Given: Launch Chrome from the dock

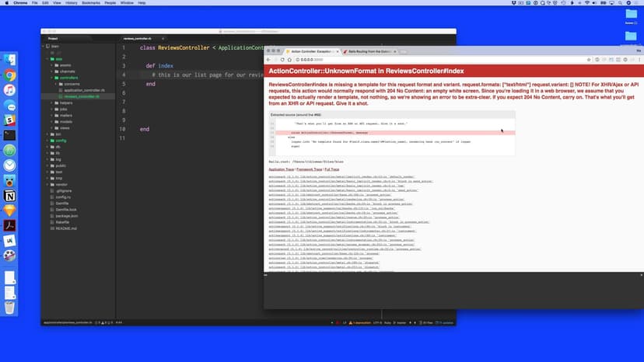Looking at the screenshot, I should (9, 75).
